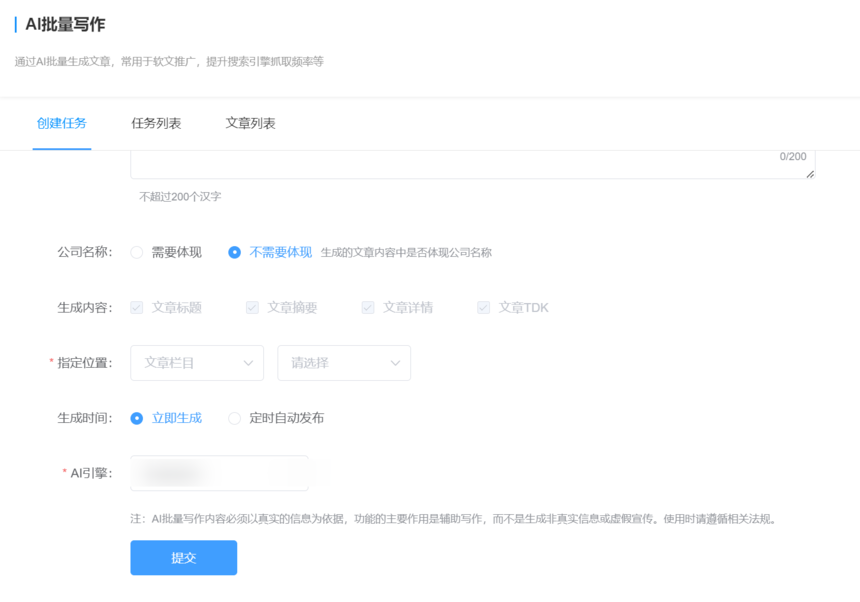The image size is (860, 602).
Task: Click the 指定位置 field label
Action: (x=84, y=363)
